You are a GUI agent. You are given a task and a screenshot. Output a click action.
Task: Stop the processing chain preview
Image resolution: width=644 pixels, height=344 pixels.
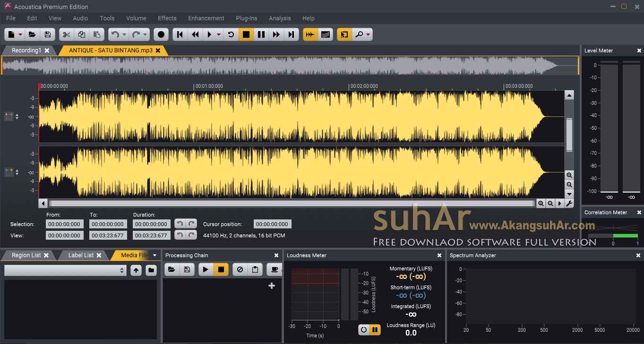221,269
